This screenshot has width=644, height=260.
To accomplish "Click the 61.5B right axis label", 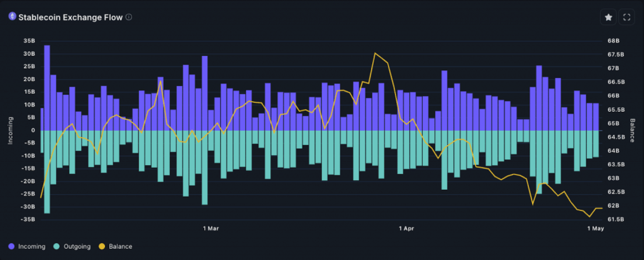I will [616, 219].
